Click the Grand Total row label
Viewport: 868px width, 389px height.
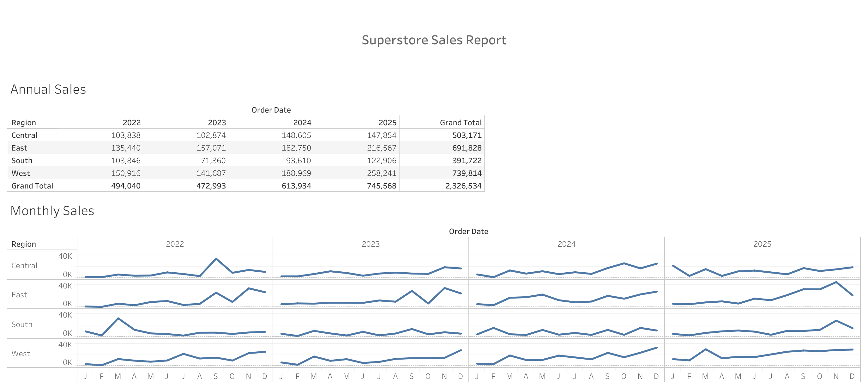click(32, 186)
